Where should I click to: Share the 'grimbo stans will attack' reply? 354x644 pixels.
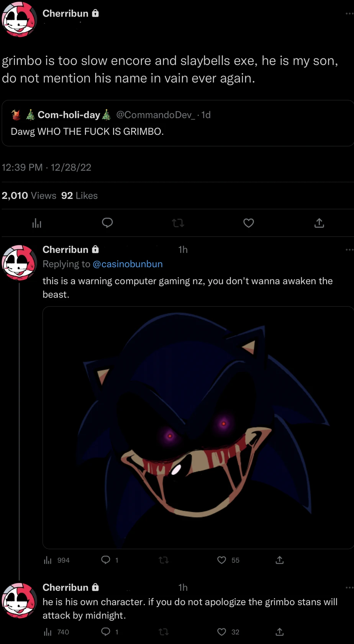pyautogui.click(x=280, y=632)
